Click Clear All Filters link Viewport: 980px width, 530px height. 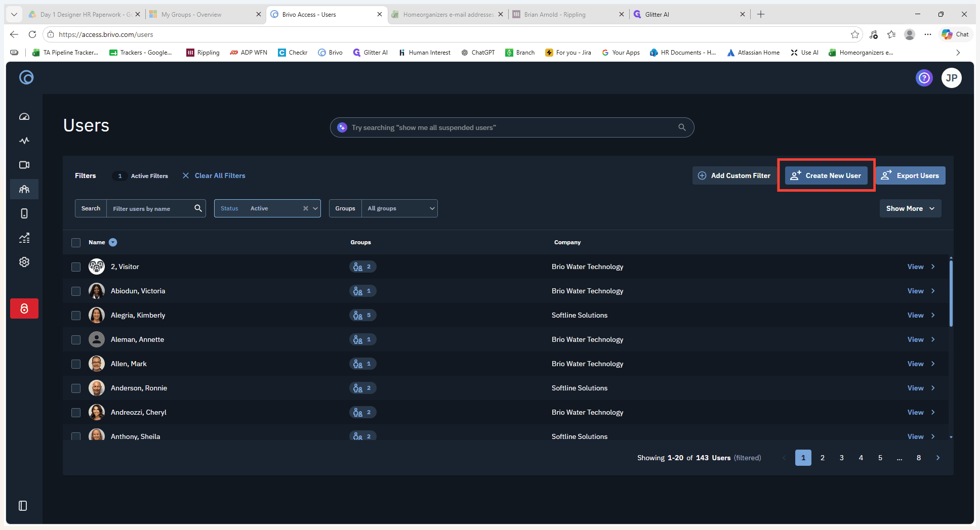coord(214,175)
